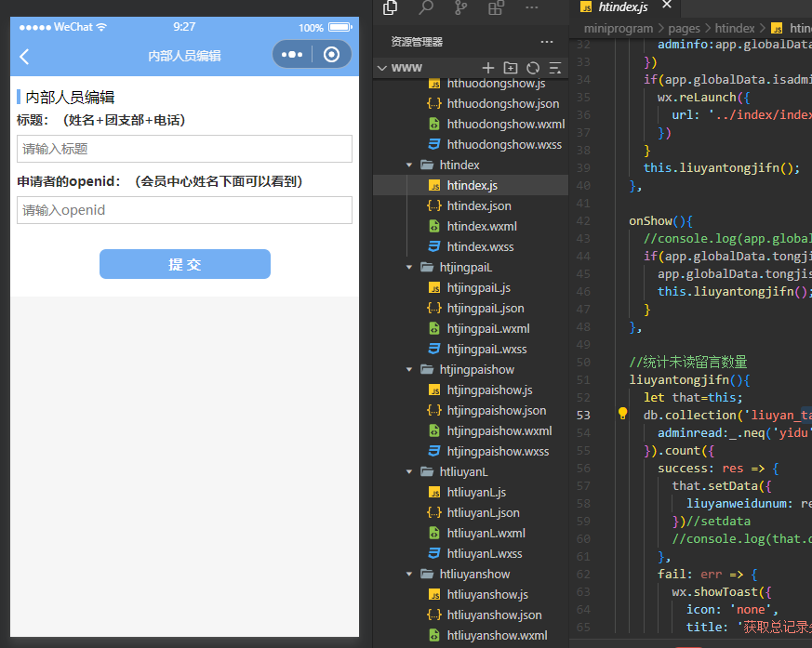The height and width of the screenshot is (648, 812).
Task: Open the three-dot capsule menu in simulator
Action: coord(292,54)
